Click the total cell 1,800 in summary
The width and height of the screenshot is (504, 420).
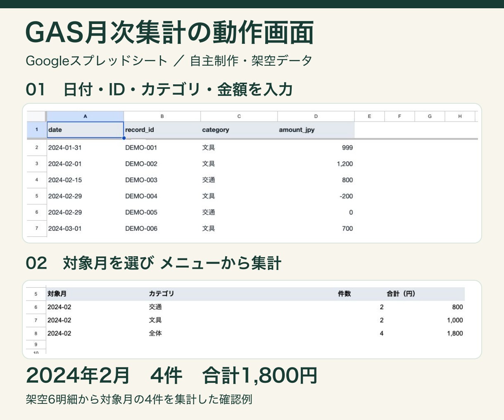coord(425,334)
